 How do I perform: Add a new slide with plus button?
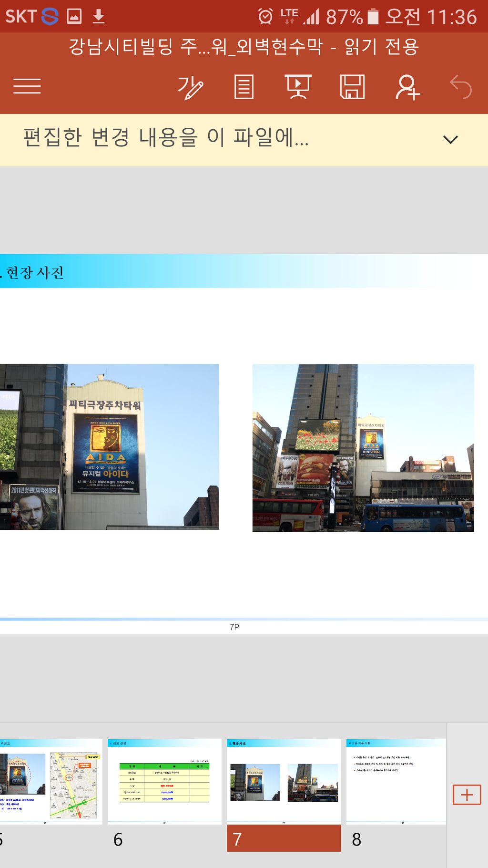point(467,795)
